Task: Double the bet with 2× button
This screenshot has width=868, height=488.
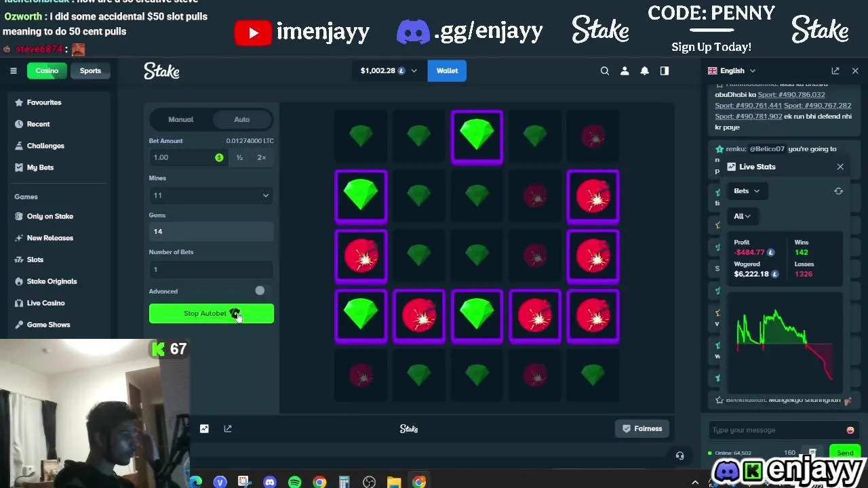Action: point(262,157)
